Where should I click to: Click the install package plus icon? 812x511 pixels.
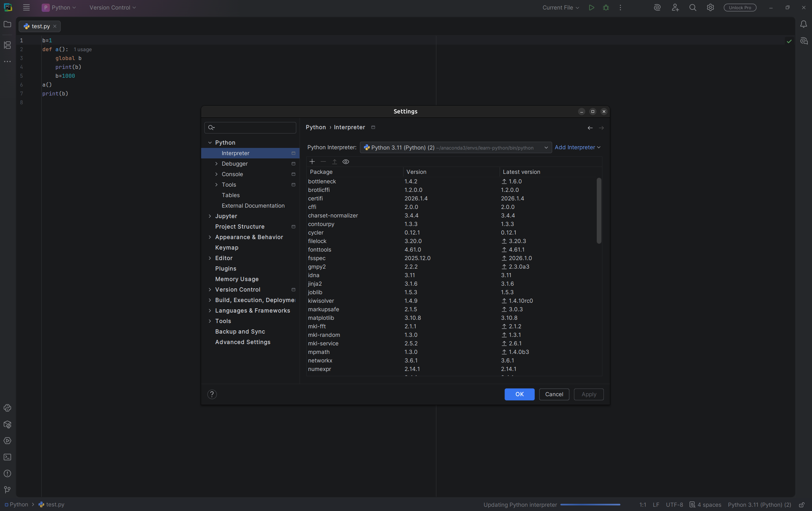(312, 162)
